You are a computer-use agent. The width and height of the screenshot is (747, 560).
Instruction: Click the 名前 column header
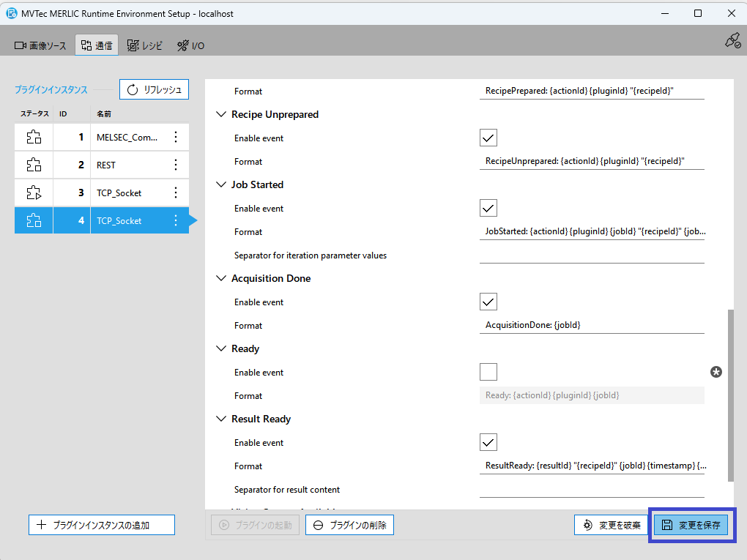click(x=104, y=113)
